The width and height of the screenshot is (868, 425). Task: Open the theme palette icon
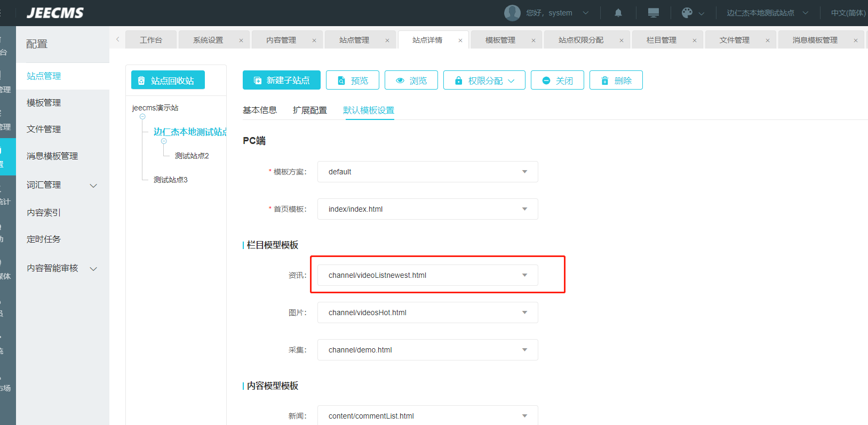tap(687, 13)
